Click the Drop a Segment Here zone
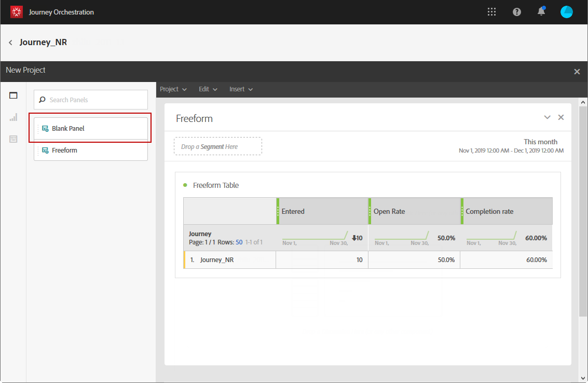 point(218,146)
